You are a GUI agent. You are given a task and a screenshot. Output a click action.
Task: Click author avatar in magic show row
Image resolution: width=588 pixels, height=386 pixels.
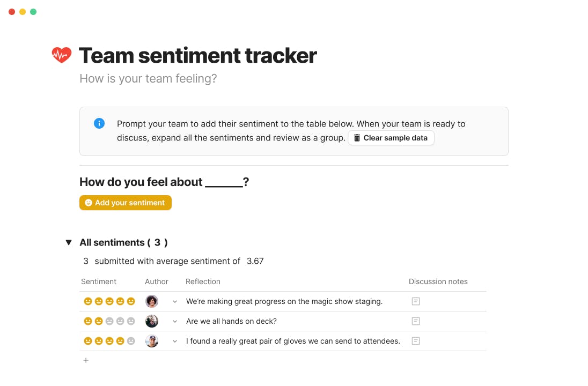coord(152,301)
